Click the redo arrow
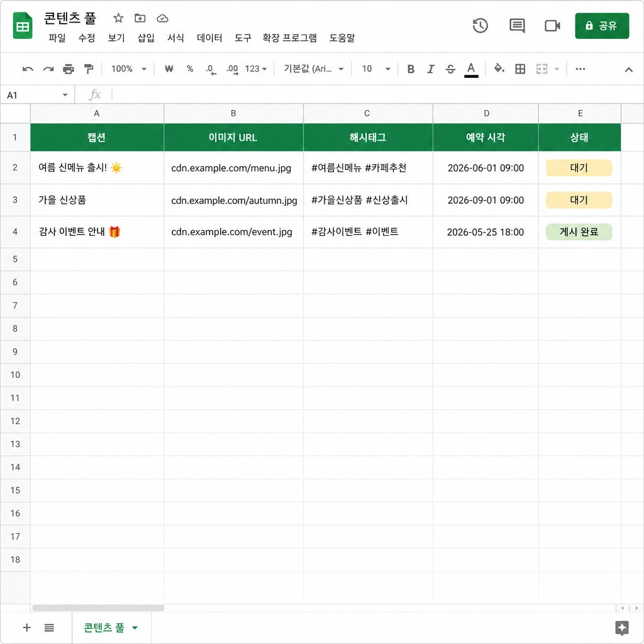 pos(48,69)
